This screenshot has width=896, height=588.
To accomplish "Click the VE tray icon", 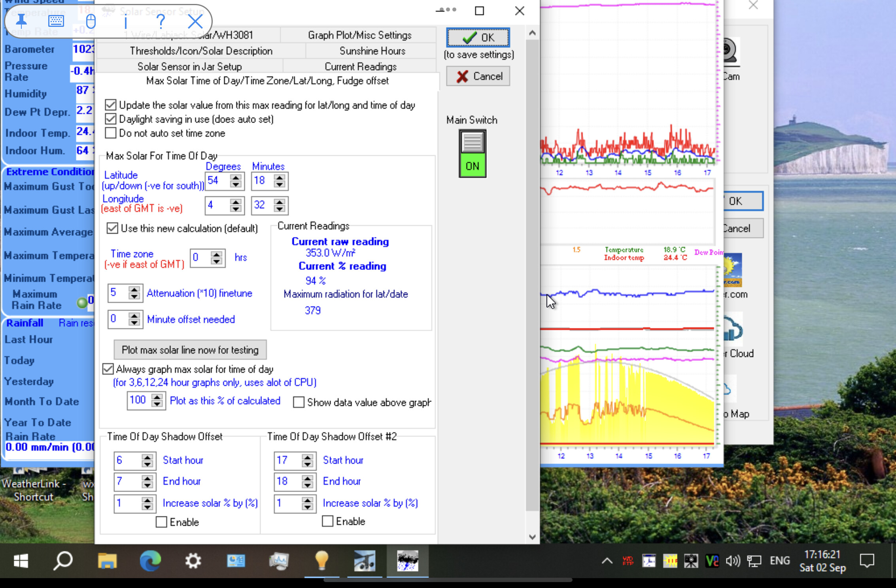I will [x=712, y=561].
